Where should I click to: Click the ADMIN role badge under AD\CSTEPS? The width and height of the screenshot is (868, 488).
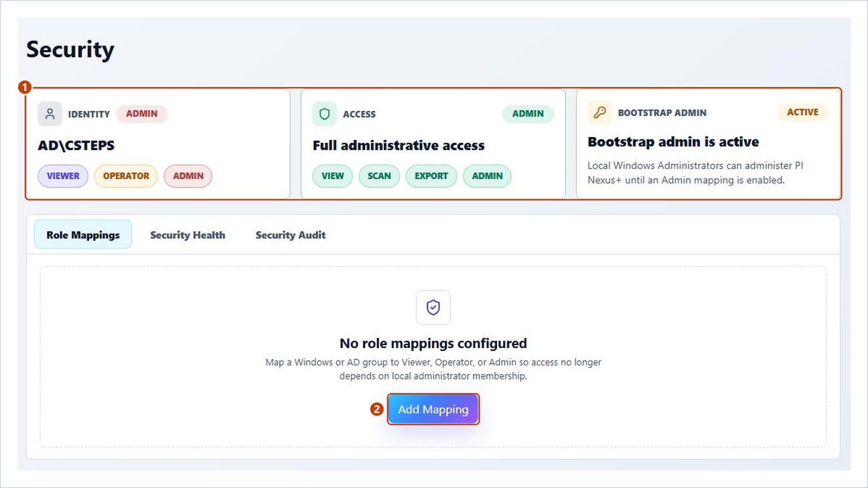click(188, 176)
